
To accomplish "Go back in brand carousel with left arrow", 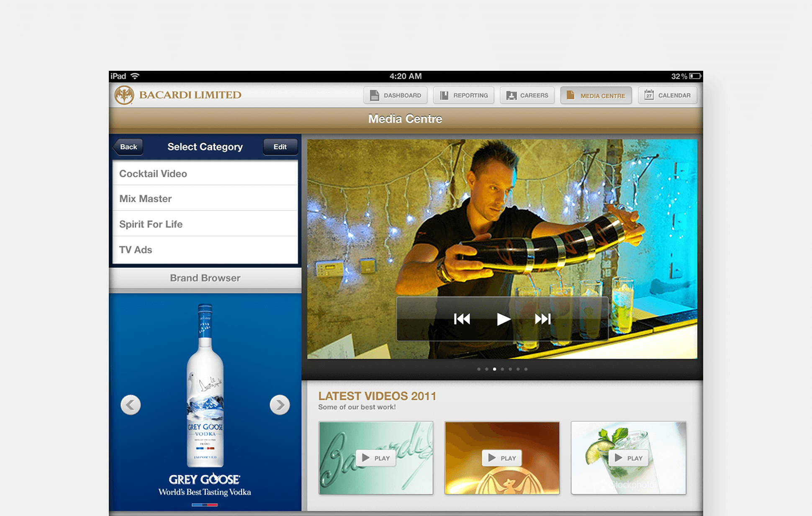I will pos(131,405).
